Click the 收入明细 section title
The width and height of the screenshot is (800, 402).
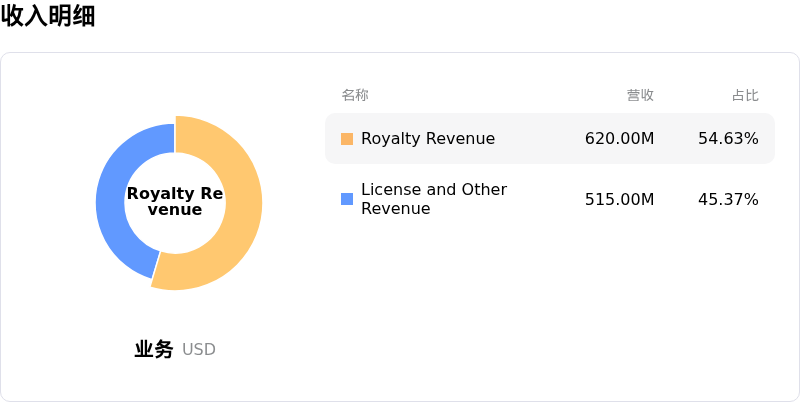coord(48,16)
